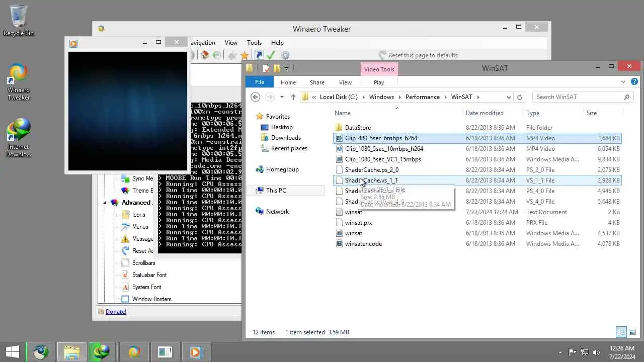Click the Properties quick access toolbar icon
The width and height of the screenshot is (644, 362).
[266, 68]
